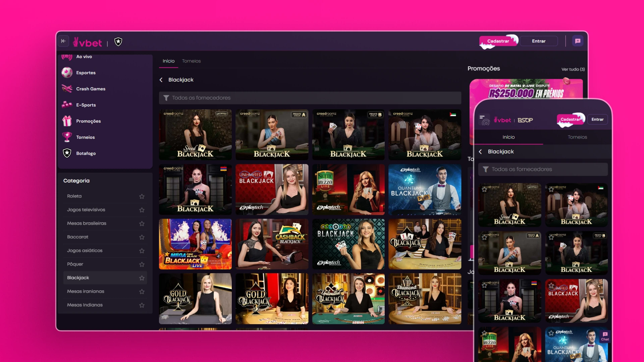Click the vbet logo in the header
Viewport: 644px width, 362px height.
click(88, 42)
